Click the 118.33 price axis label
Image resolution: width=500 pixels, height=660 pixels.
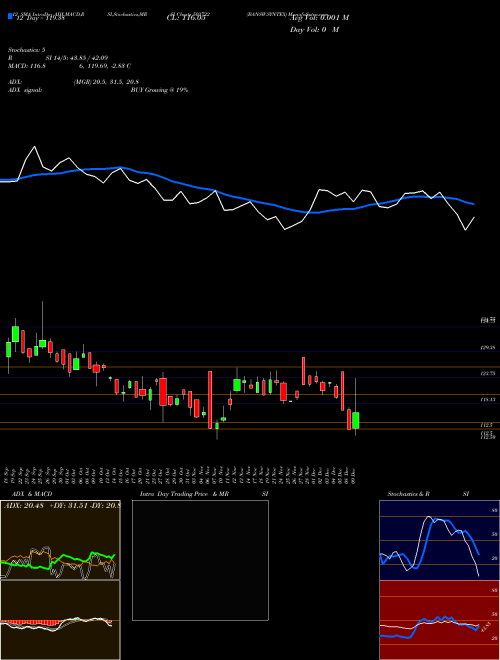pos(487,399)
